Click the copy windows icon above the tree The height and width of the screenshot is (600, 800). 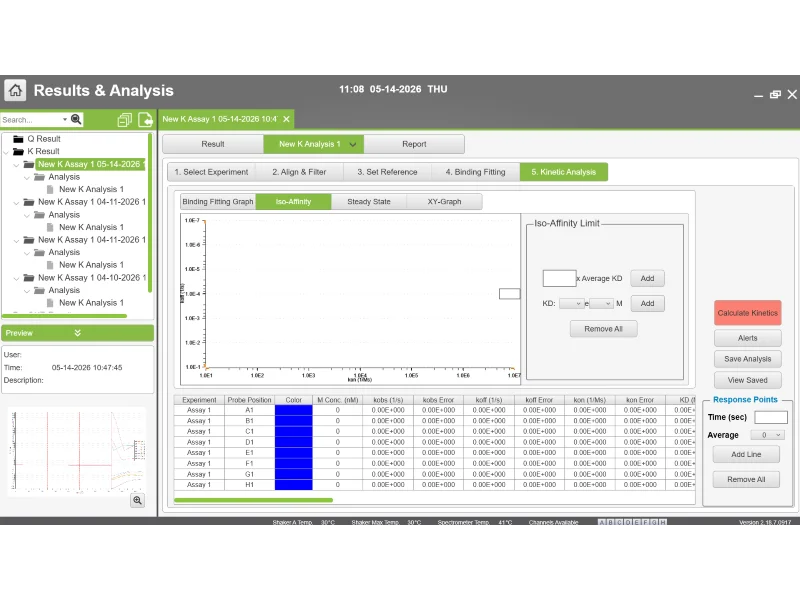(x=124, y=120)
